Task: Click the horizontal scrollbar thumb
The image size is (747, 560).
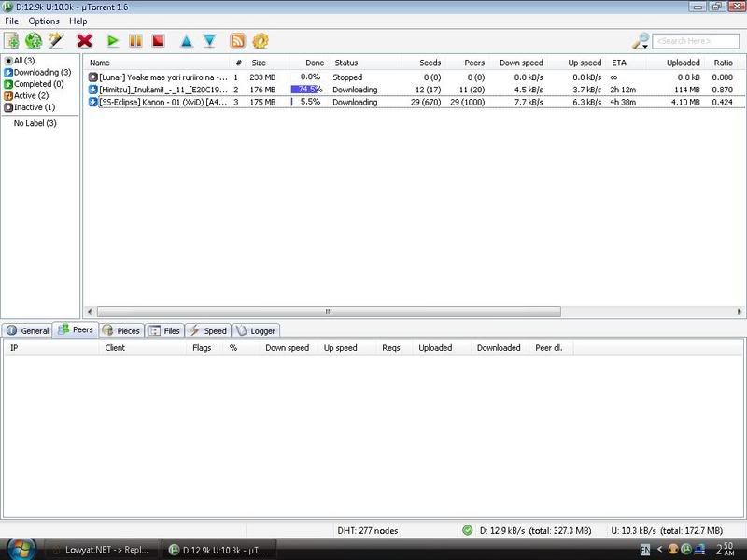Action: pyautogui.click(x=329, y=312)
